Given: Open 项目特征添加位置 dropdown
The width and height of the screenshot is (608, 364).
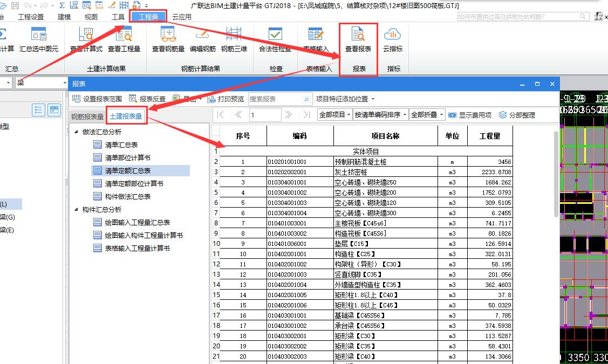Looking at the screenshot, I should [x=345, y=99].
